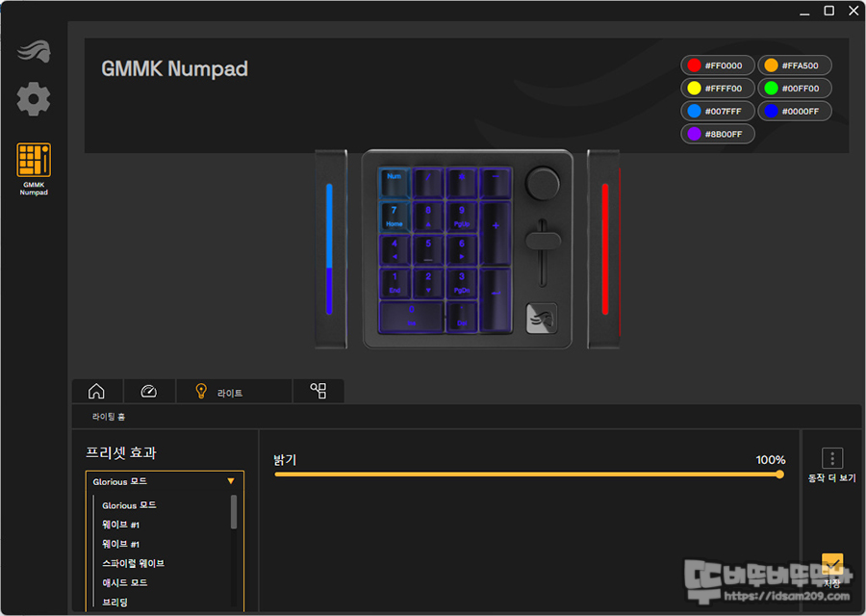Viewport: 866px width, 616px height.
Task: Click the preset list scrollbar
Action: click(234, 512)
